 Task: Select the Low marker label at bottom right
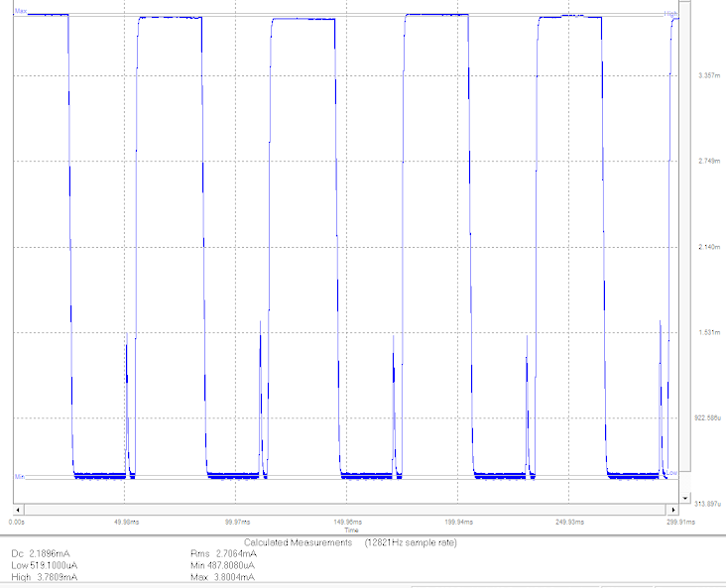tap(671, 473)
